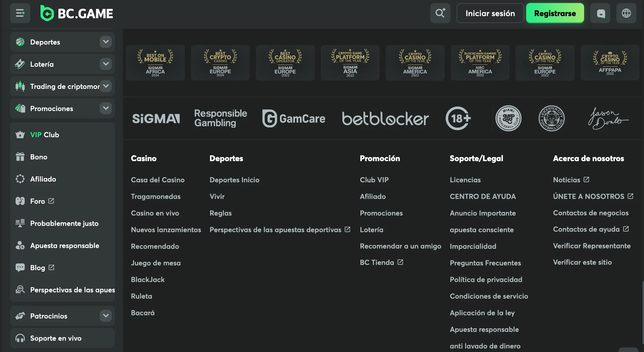Click the Probablemente justo icon
The image size is (644, 352).
[x=20, y=223]
